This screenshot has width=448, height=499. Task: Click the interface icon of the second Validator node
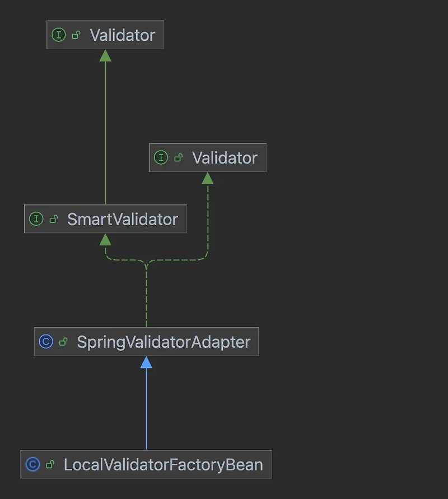coord(161,157)
